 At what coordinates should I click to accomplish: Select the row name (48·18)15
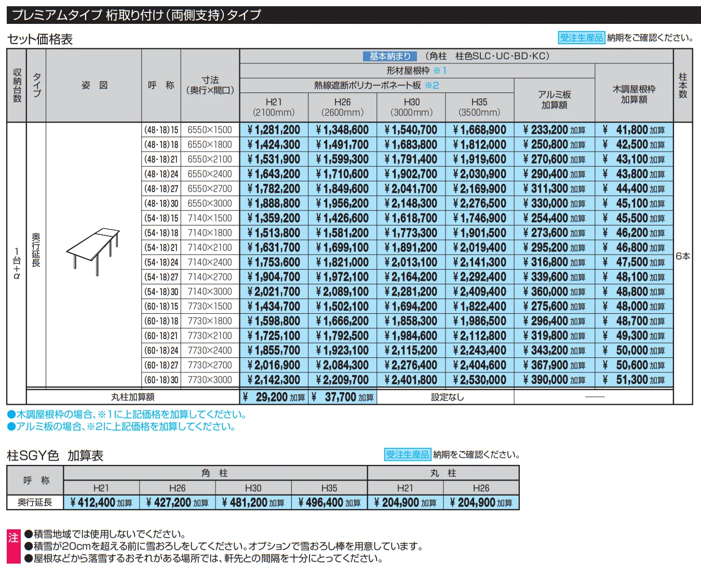(x=161, y=130)
